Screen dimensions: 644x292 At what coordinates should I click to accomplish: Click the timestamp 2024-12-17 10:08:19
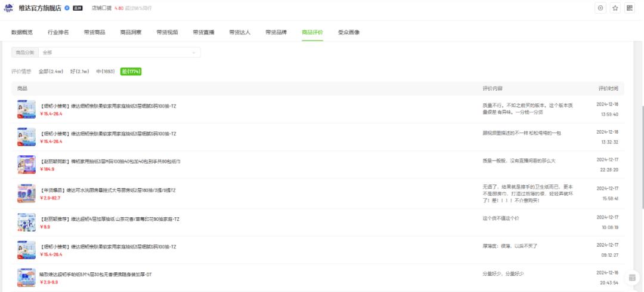pos(607,222)
